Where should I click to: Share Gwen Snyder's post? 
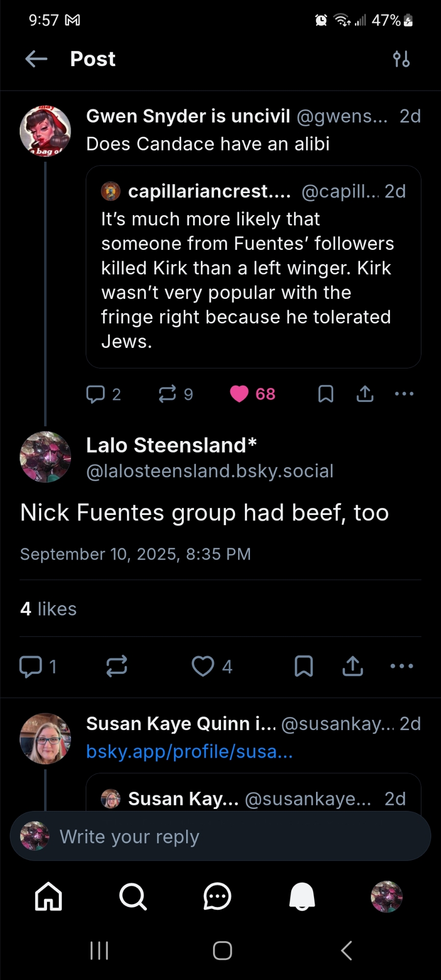[x=365, y=394]
